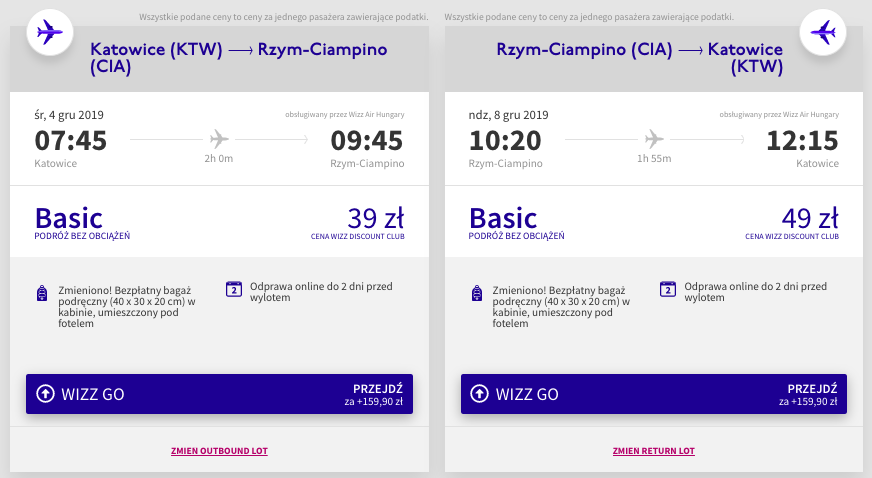Select the outbound Basic fare at 39 zł
872x478 pixels.
[x=219, y=222]
